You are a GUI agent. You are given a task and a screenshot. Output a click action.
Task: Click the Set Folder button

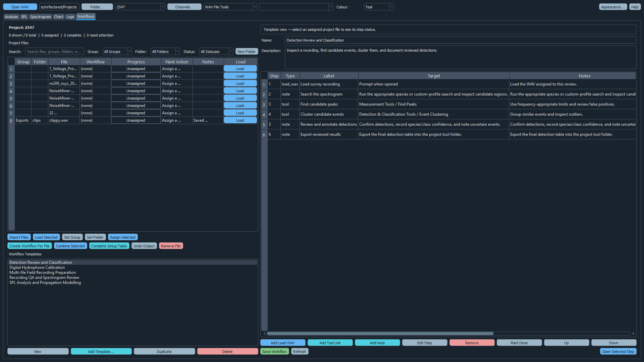(95, 237)
